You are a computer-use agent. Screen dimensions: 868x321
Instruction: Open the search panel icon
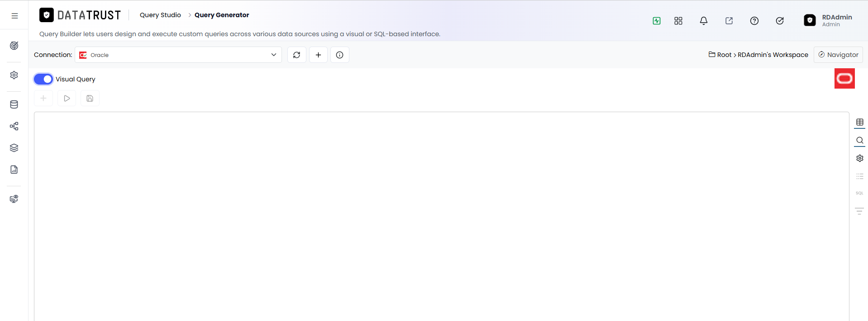pyautogui.click(x=860, y=141)
